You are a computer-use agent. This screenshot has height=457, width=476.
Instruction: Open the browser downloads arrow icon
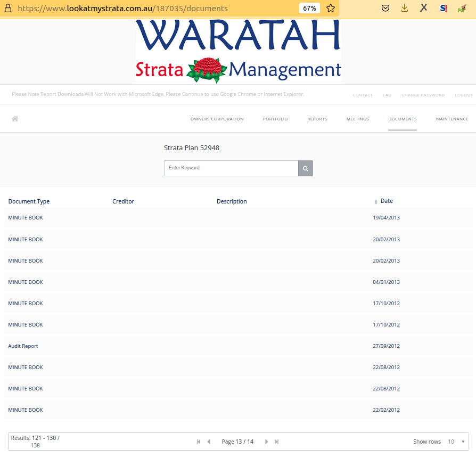[x=404, y=8]
